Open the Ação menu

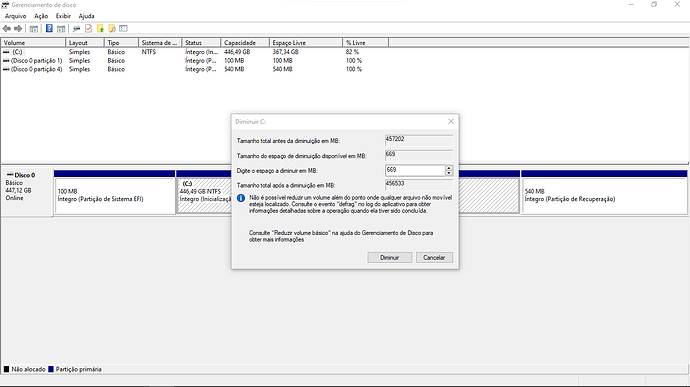[x=41, y=16]
